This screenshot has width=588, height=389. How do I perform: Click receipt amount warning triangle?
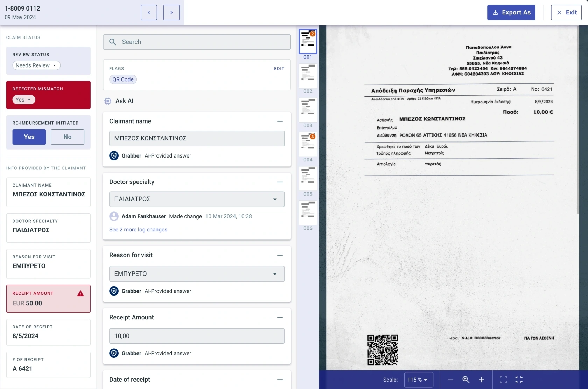point(80,293)
